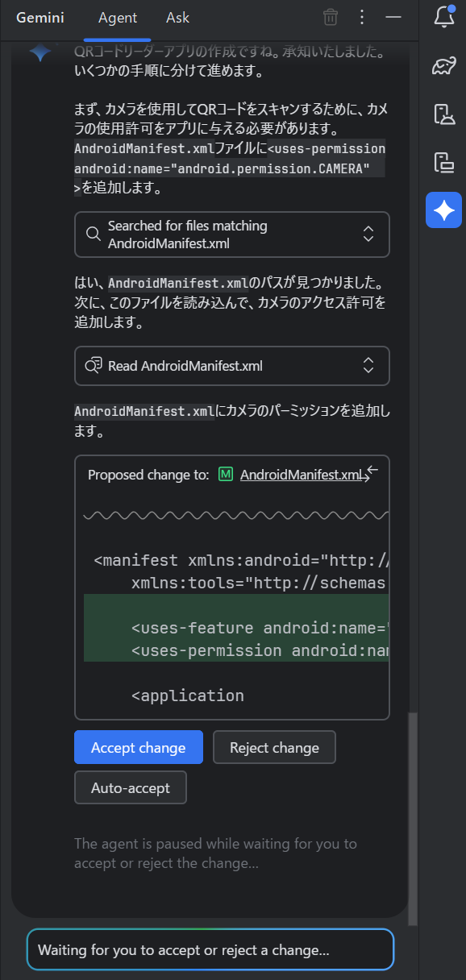Reject the proposed change
The image size is (466, 980).
[273, 747]
